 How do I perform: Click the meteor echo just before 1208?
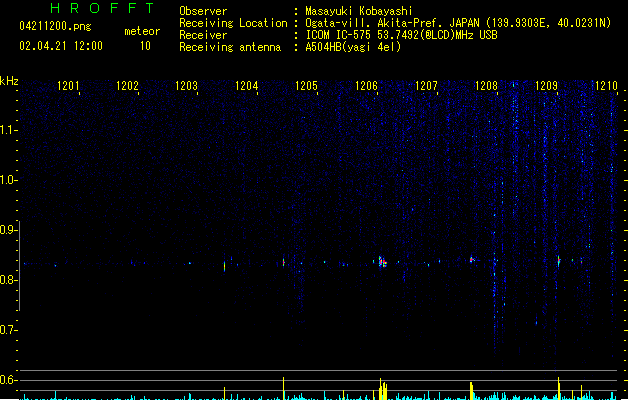[472, 260]
